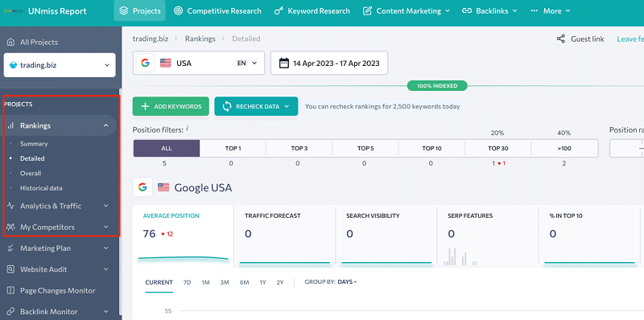
Task: Click the ADD KEYWORDS button
Action: (x=171, y=106)
